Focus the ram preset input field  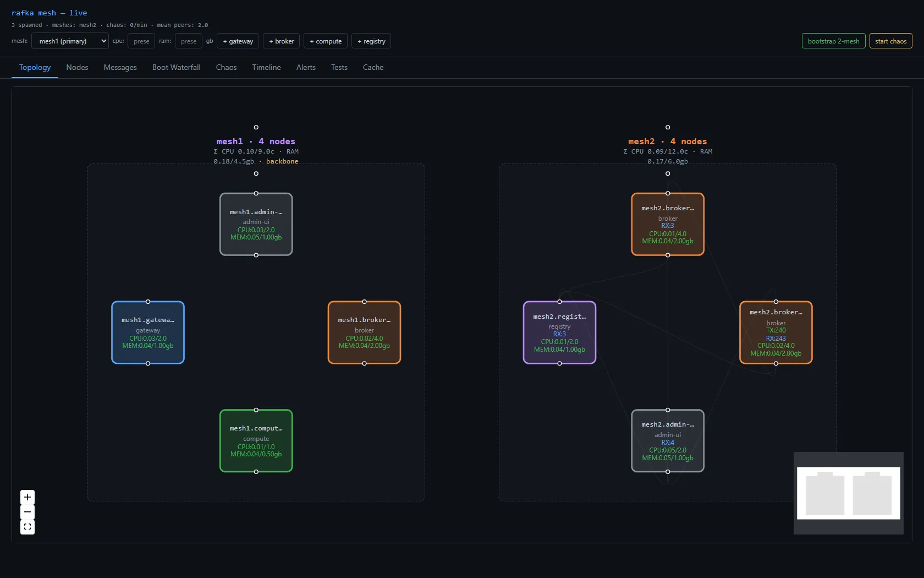pos(189,41)
